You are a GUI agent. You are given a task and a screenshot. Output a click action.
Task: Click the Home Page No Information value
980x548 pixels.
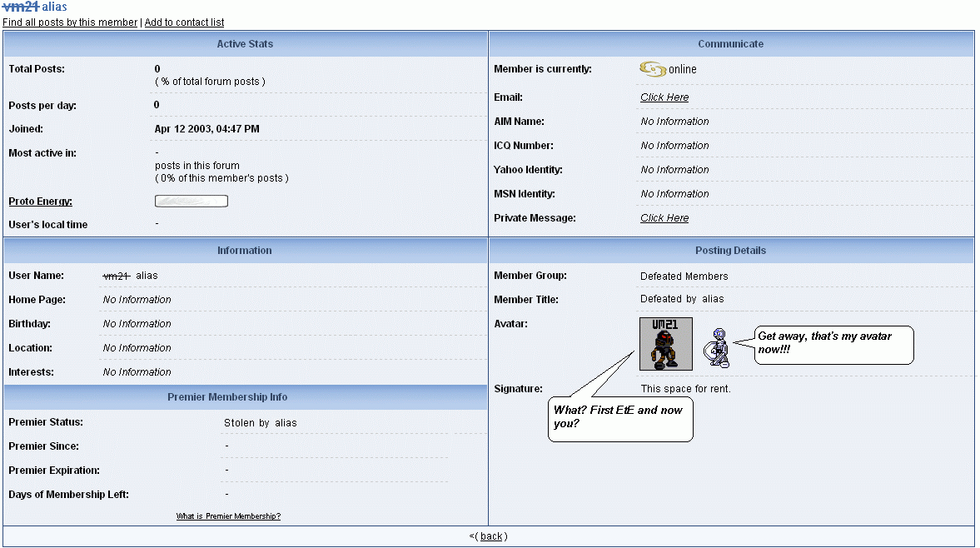[x=137, y=300]
